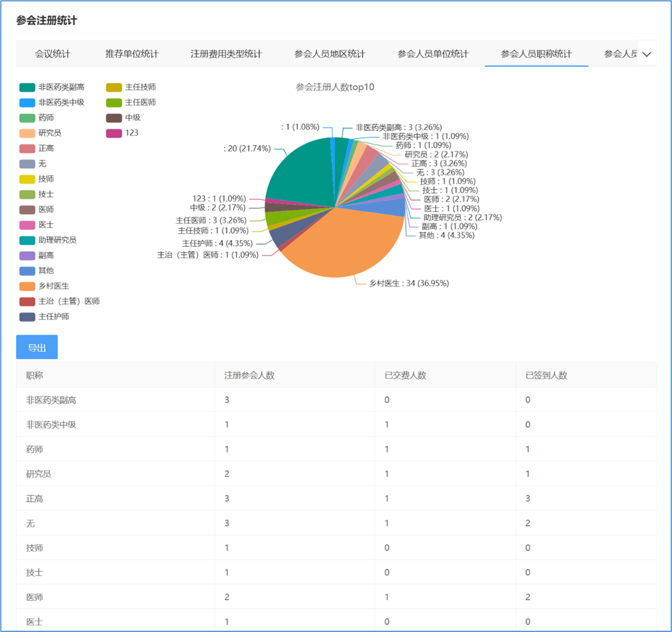Click the 药师 green legend swatch
The image size is (672, 632).
pyautogui.click(x=27, y=118)
